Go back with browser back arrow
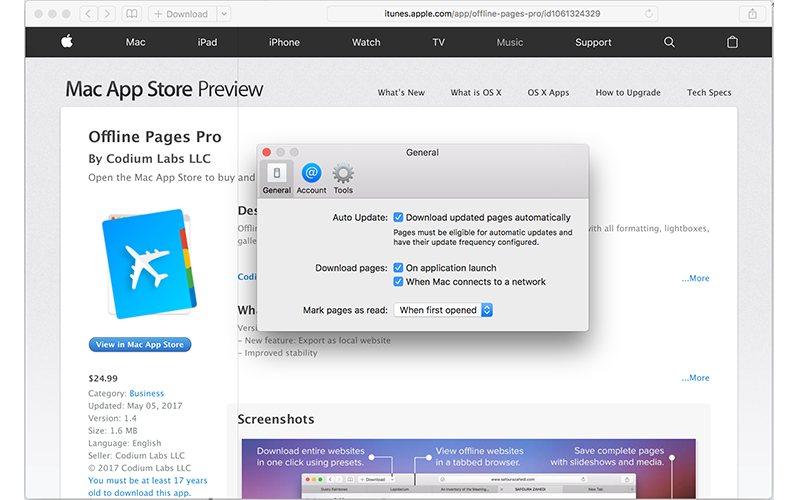Viewport: 800px width, 500px height. (88, 14)
